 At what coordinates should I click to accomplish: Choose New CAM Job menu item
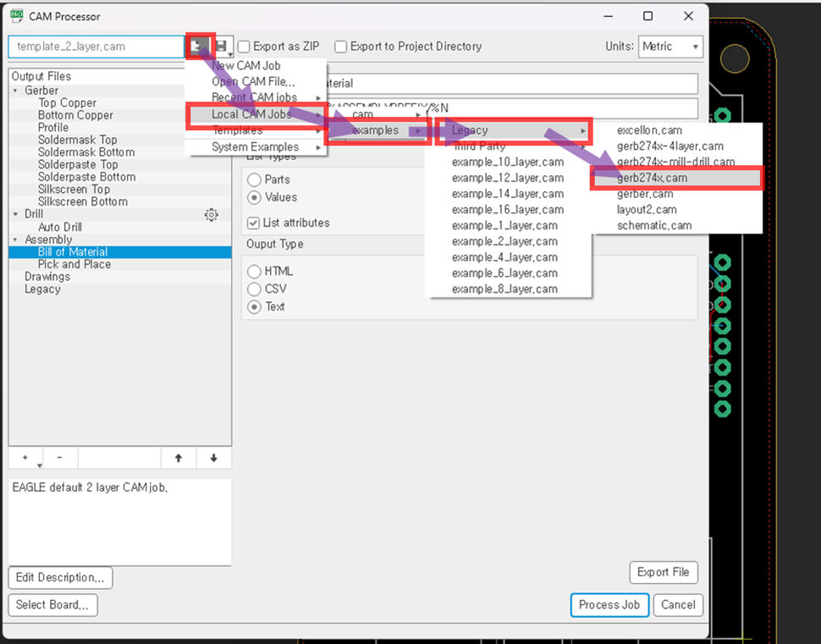click(256, 66)
